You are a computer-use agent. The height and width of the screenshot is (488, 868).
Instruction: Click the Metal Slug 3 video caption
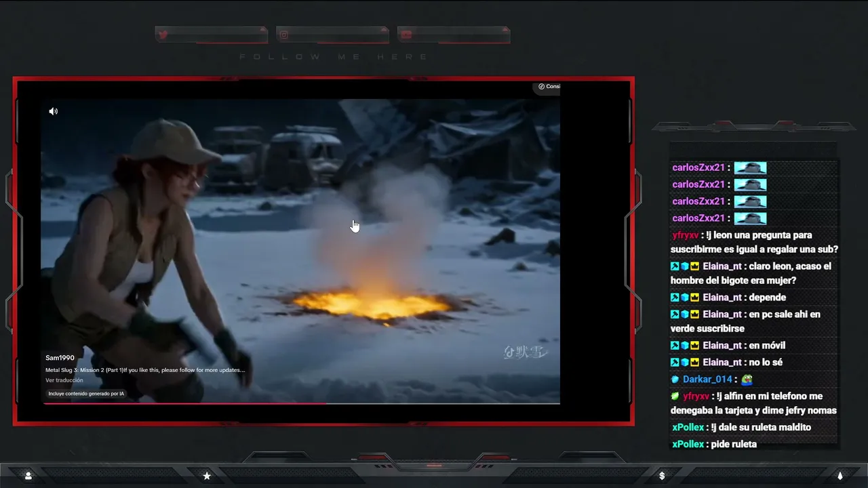tap(145, 370)
